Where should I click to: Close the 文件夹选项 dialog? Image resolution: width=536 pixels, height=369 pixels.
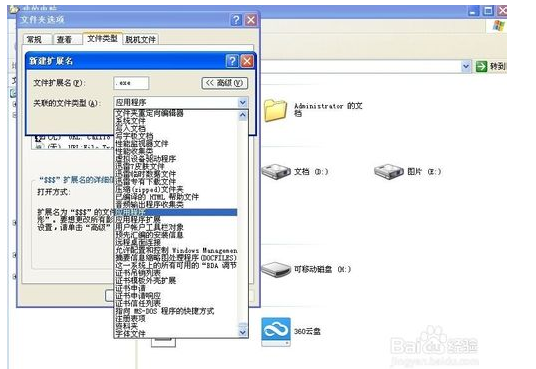click(251, 20)
